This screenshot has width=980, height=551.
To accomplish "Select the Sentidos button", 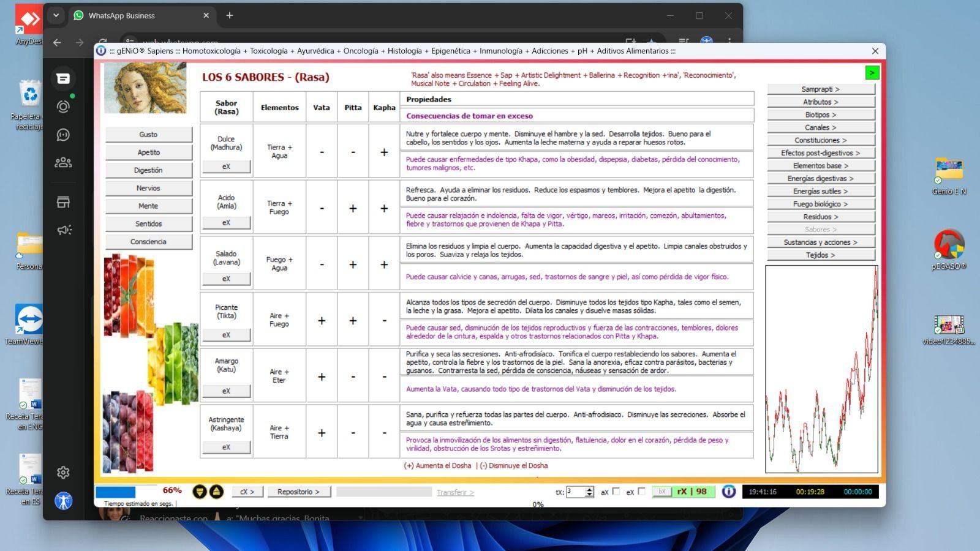I will [x=148, y=223].
